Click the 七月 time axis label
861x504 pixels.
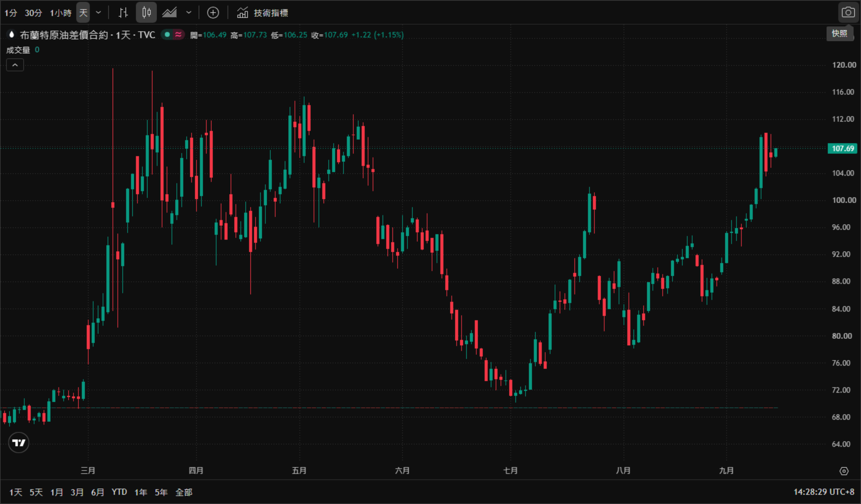[x=510, y=471]
